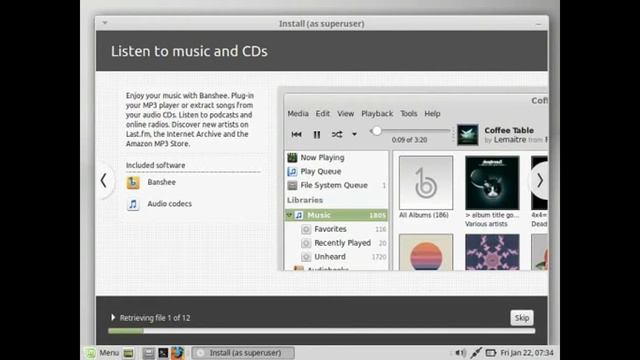Viewport: 640px width, 360px height.
Task: Click the Banshee software label
Action: [x=162, y=182]
